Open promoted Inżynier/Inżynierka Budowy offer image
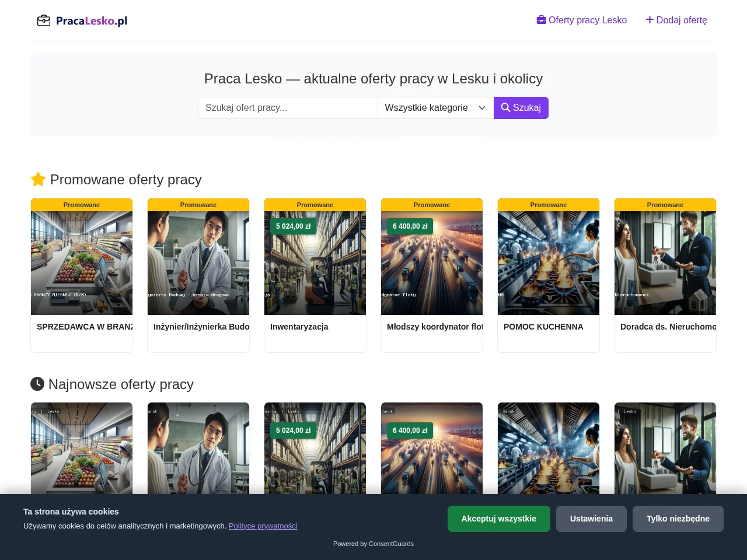 (198, 263)
